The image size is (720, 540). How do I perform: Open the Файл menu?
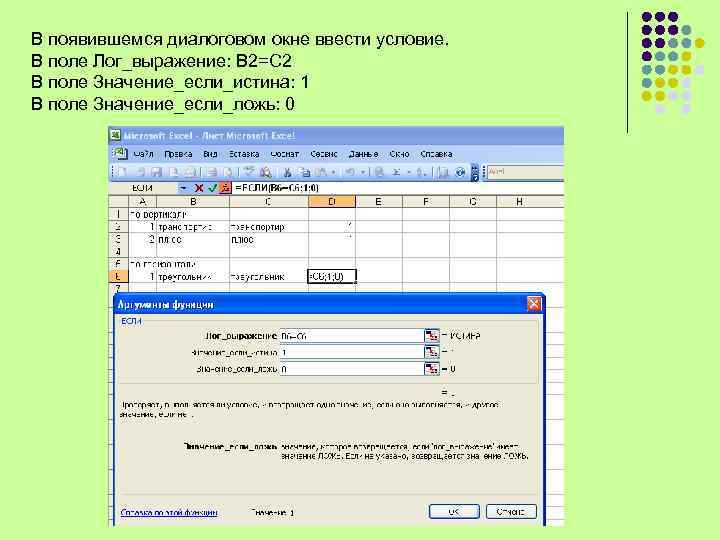tap(143, 154)
